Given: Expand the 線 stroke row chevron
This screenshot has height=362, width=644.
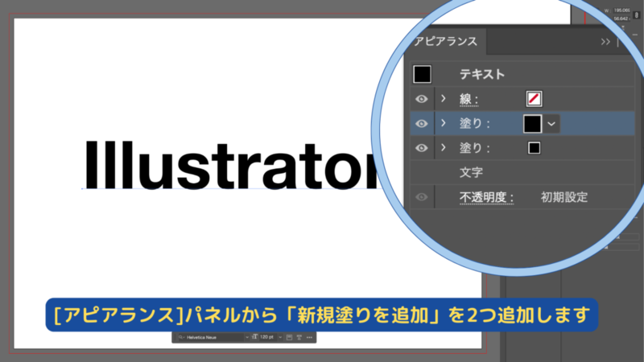Looking at the screenshot, I should click(444, 98).
